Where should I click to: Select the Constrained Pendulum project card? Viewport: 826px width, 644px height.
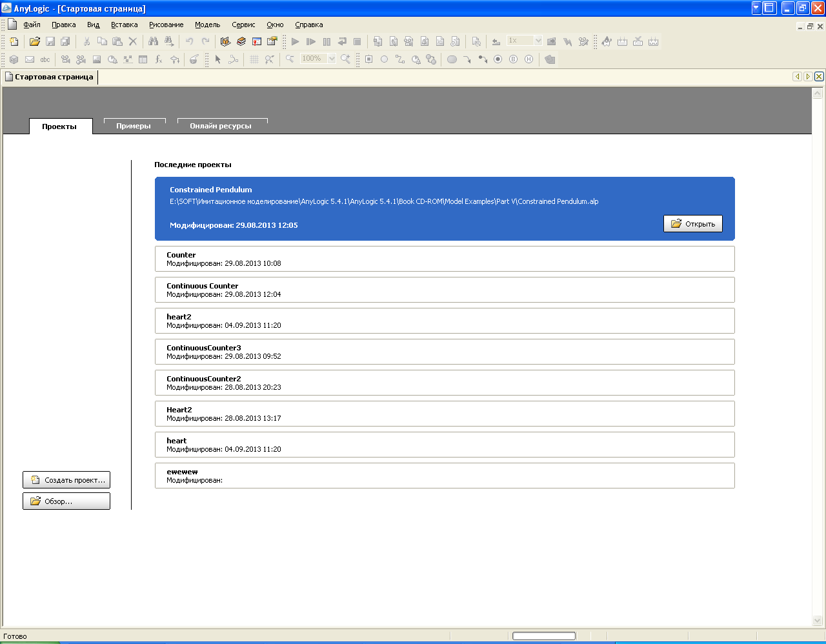pyautogui.click(x=445, y=208)
